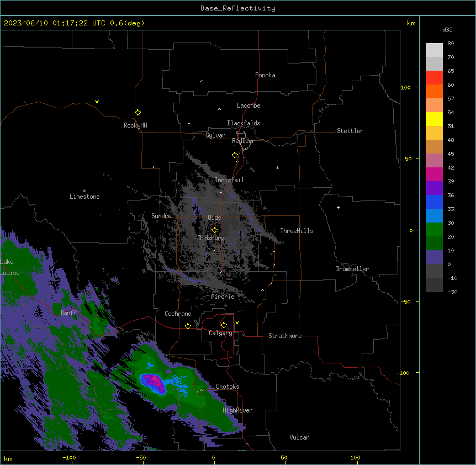This screenshot has width=476, height=465.
Task: Click the Banff town label
Action: tap(68, 313)
